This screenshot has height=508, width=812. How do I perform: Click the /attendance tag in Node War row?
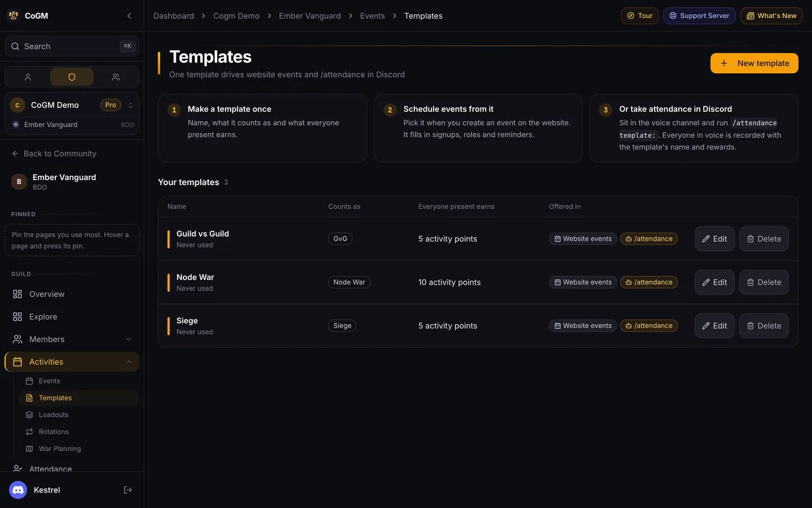pyautogui.click(x=649, y=282)
